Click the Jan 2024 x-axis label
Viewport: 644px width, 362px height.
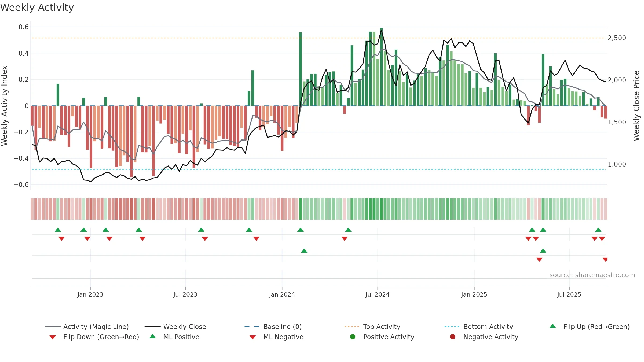pos(282,295)
